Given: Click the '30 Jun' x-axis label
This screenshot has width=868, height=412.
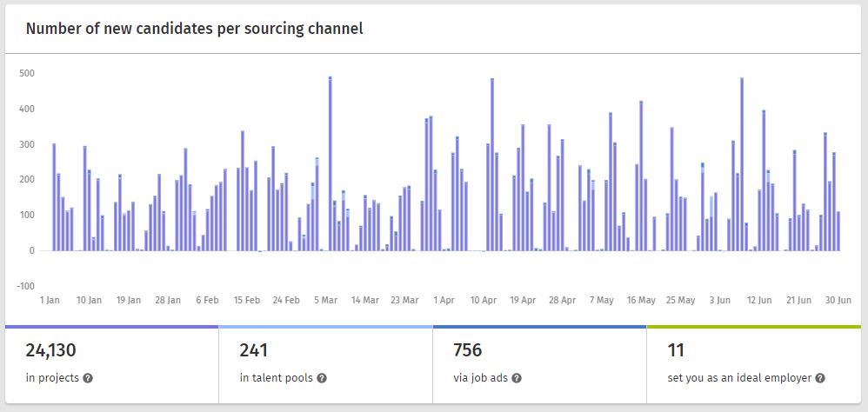Looking at the screenshot, I should click(838, 300).
